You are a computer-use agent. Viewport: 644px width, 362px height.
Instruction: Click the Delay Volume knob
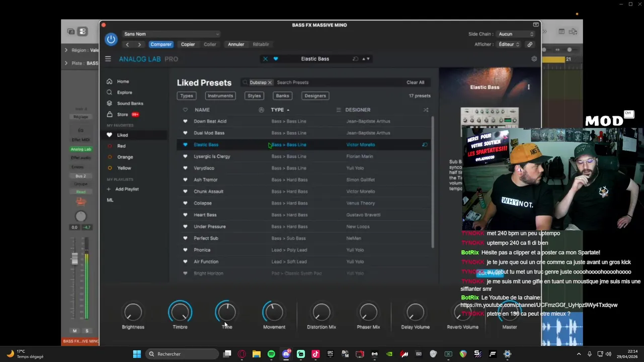(x=415, y=312)
